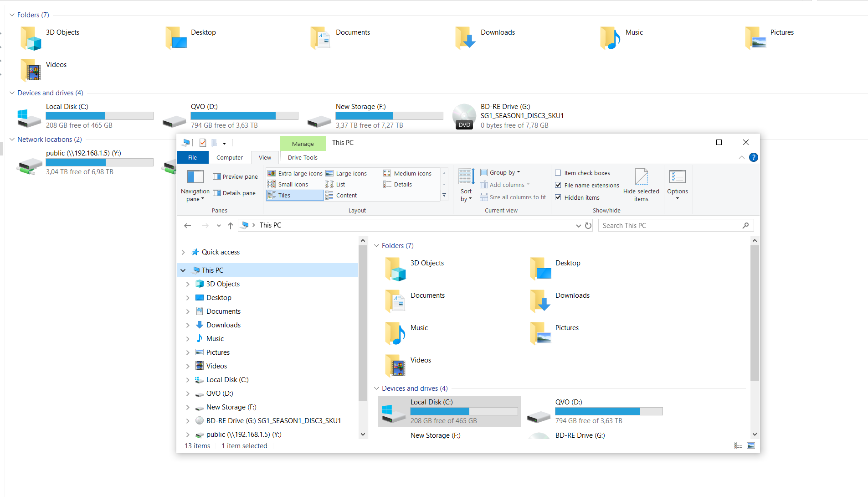Switch to large thumbnails view via status bar icon
Viewport: 868px width, 497px height.
point(751,445)
